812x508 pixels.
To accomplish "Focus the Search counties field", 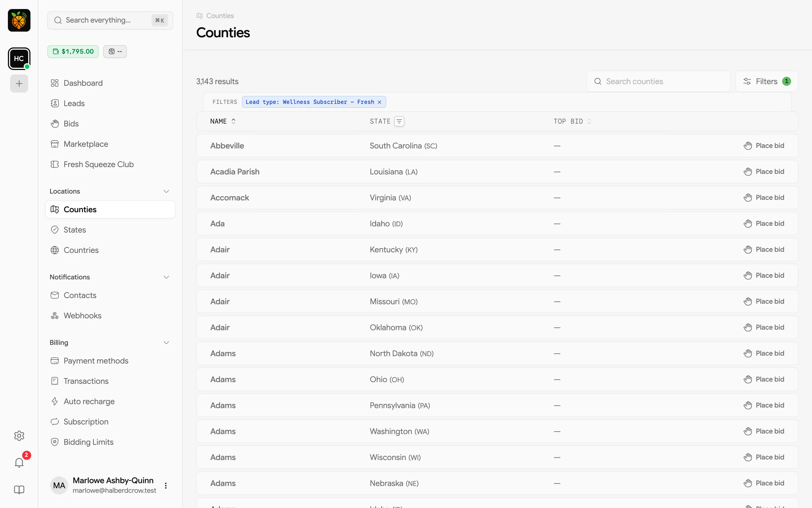I will pyautogui.click(x=658, y=81).
